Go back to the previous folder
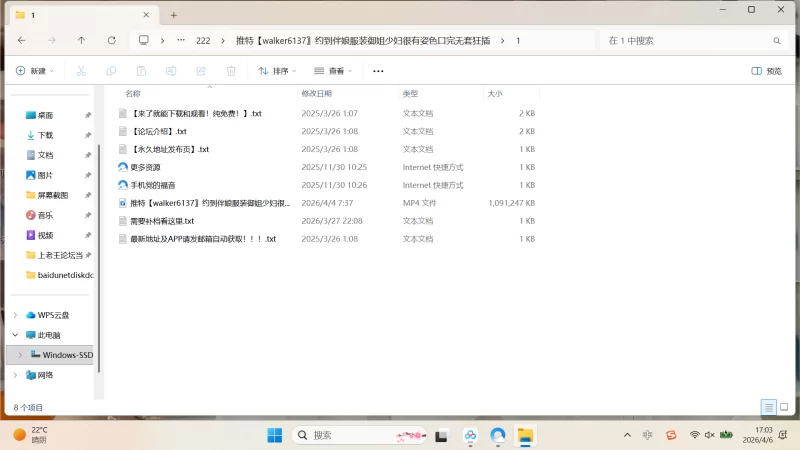The image size is (800, 450). (21, 40)
